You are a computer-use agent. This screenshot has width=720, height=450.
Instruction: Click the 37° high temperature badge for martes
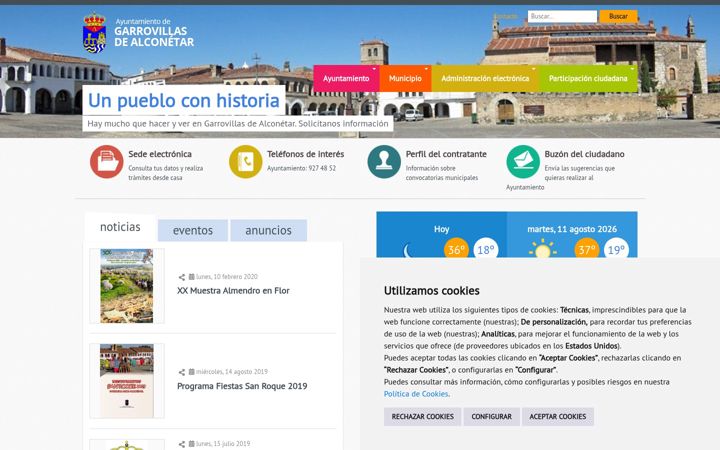click(587, 249)
